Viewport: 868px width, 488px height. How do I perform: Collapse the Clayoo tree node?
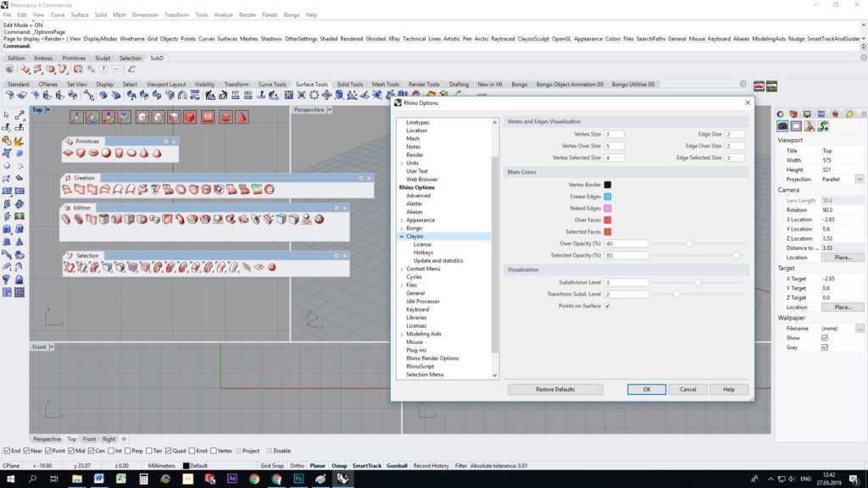click(x=402, y=236)
